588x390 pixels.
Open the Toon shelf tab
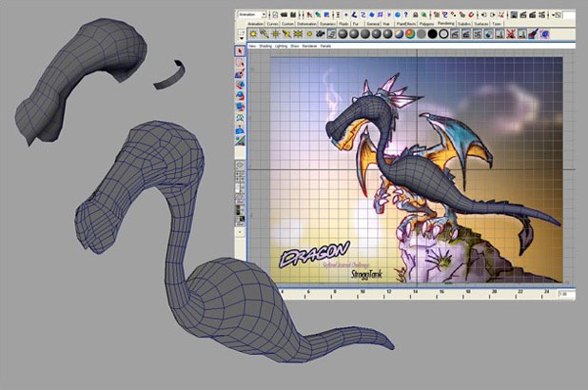[x=496, y=24]
